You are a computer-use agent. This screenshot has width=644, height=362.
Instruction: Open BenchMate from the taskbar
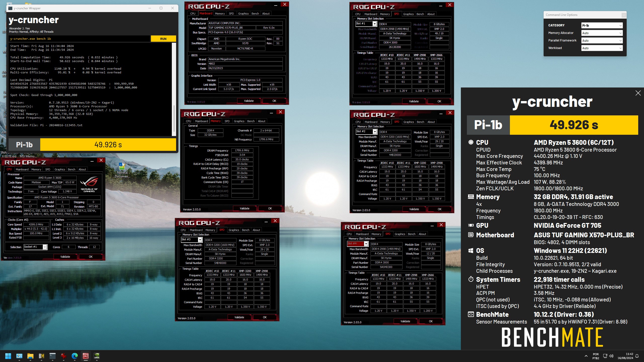point(41,356)
